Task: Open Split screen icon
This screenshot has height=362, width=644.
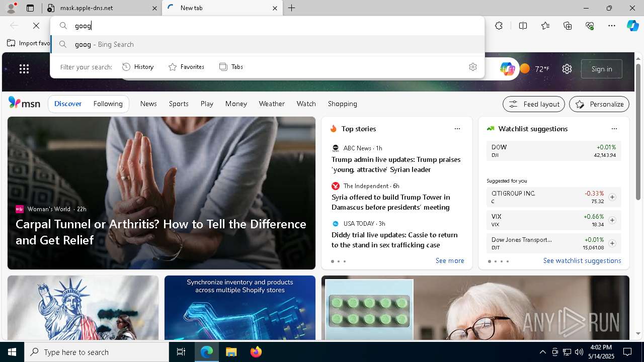Action: coord(523,26)
